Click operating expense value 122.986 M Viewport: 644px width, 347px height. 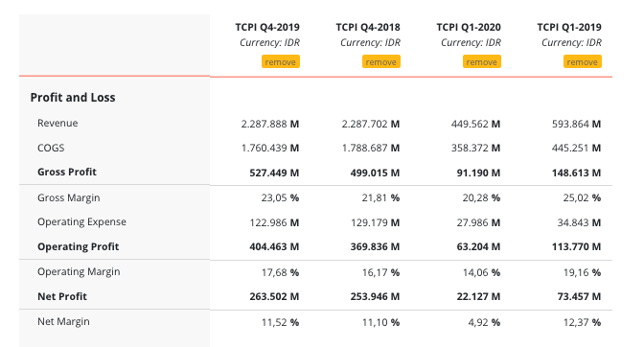pyautogui.click(x=274, y=222)
